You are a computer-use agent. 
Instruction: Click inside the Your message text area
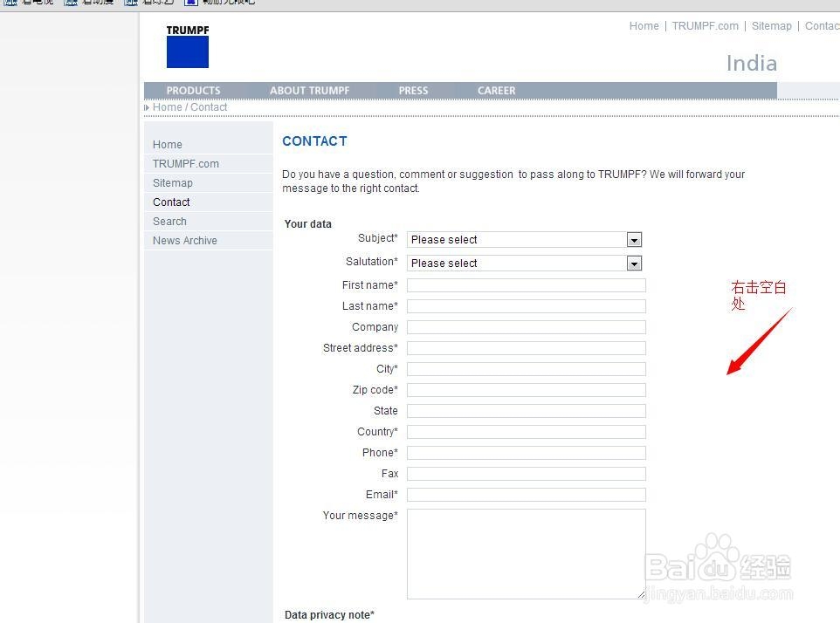pos(526,554)
